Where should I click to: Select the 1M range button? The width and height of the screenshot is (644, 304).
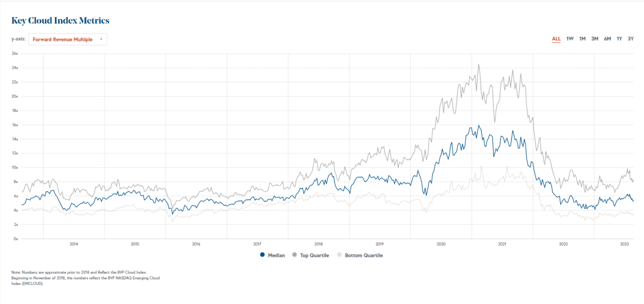[582, 39]
